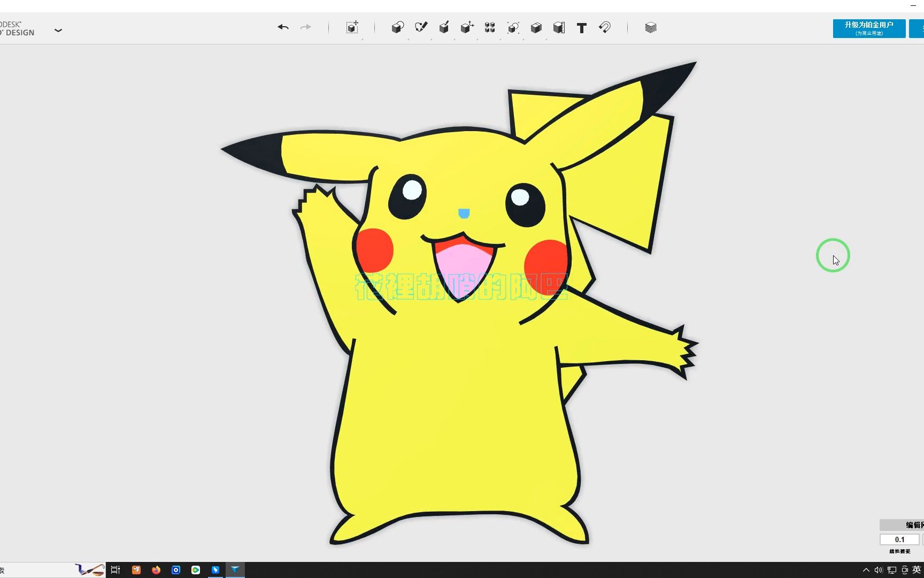924x578 pixels.
Task: Select the Combine tool
Action: 536,28
